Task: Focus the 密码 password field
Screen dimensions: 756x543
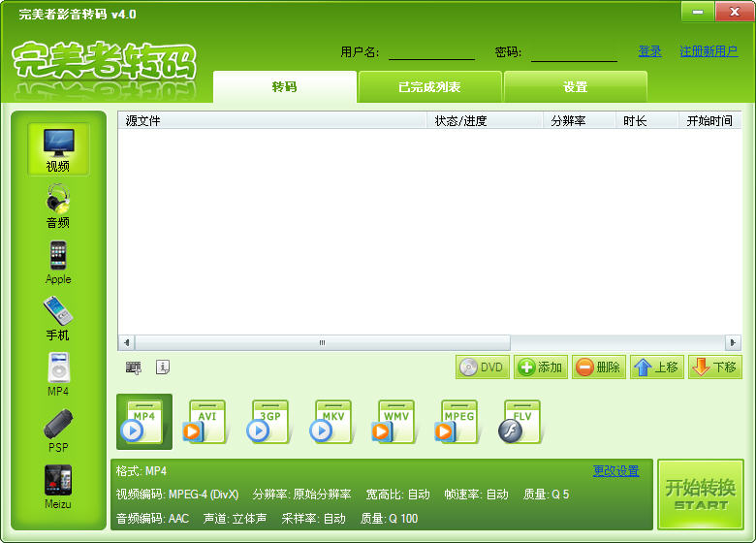Action: (x=574, y=52)
